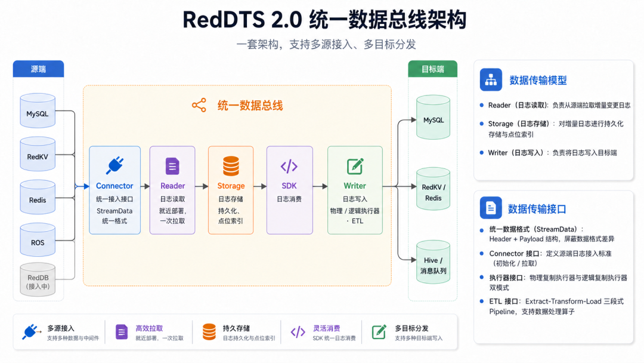Image resolution: width=644 pixels, height=363 pixels.
Task: Click the share icon beside 统一数据总线
Action: (x=199, y=105)
